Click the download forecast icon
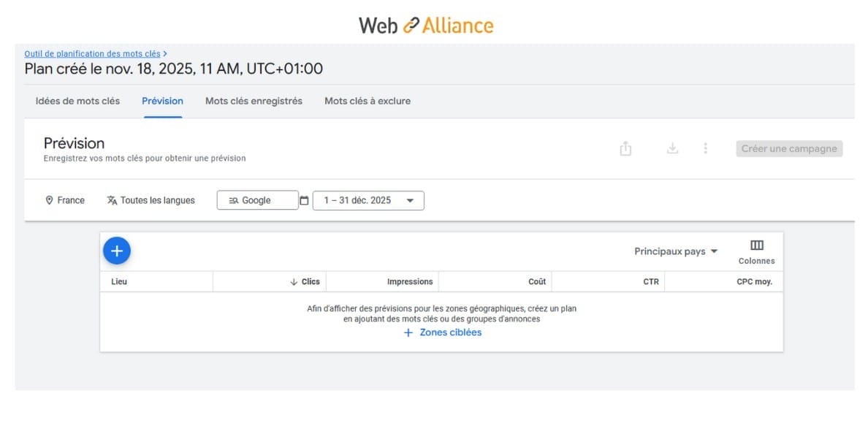 (x=672, y=148)
